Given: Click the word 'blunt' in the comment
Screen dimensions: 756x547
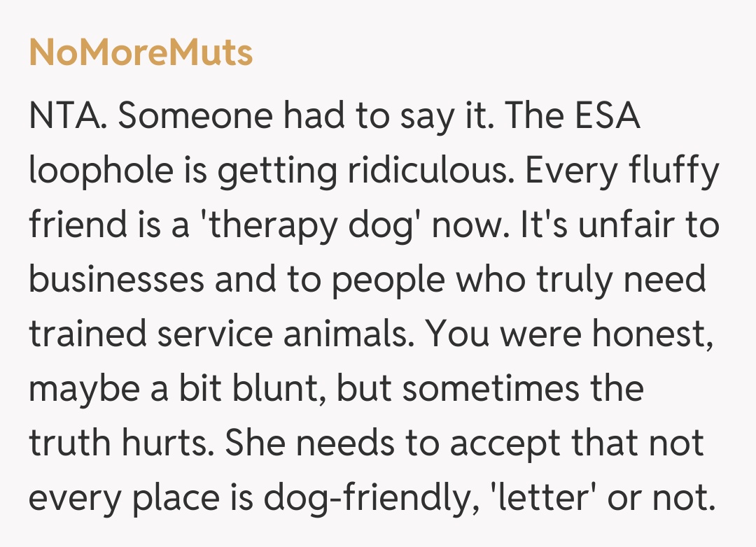Looking at the screenshot, I should click(x=279, y=388).
